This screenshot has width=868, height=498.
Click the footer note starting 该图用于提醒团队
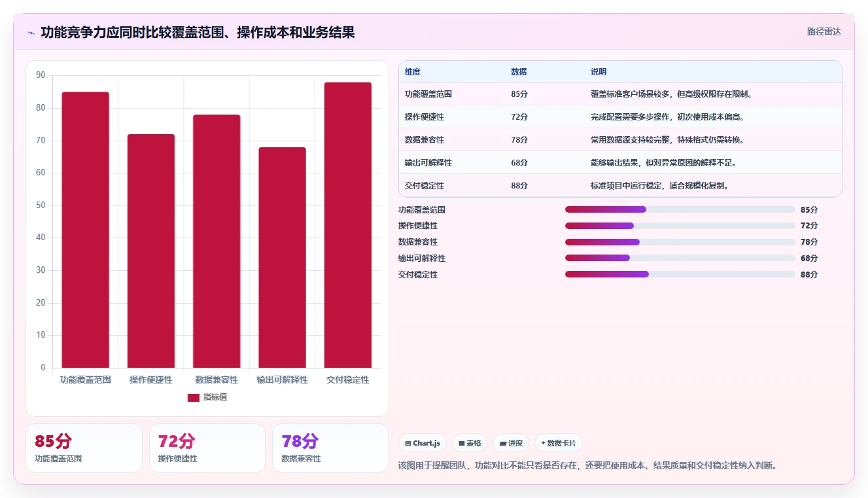587,466
